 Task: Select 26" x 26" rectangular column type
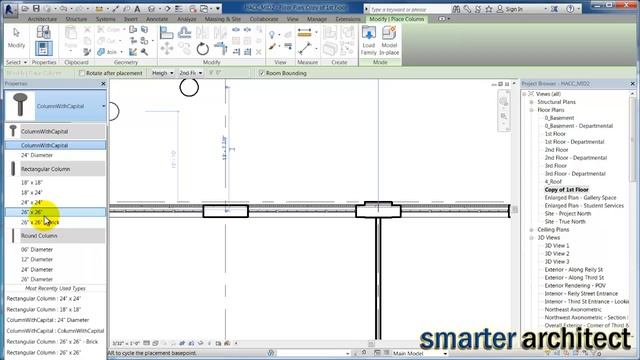click(x=55, y=212)
